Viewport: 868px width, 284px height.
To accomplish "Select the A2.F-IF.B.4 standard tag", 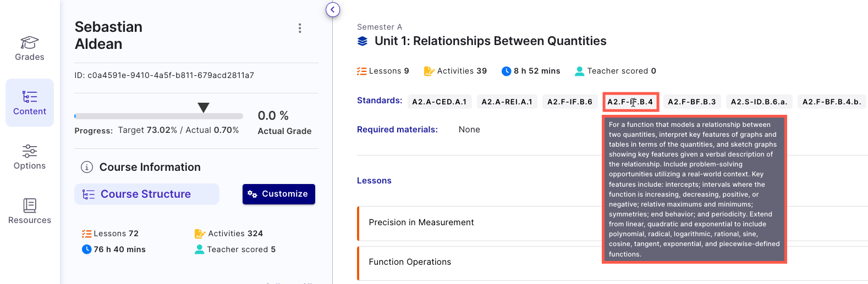I will tap(630, 102).
